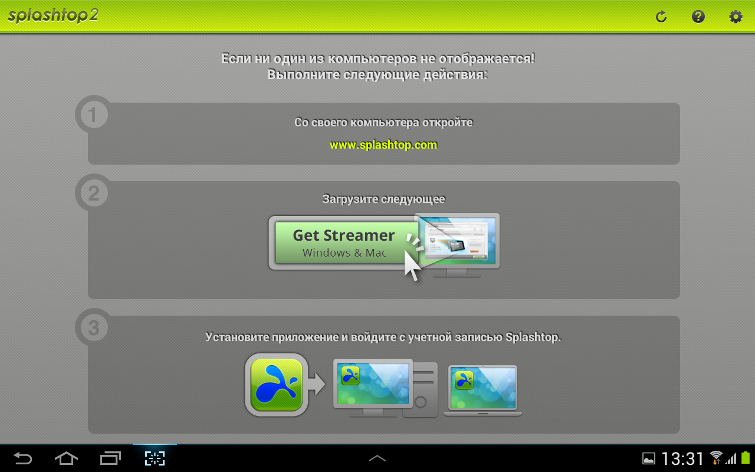The width and height of the screenshot is (755, 472).
Task: Expand the bottom bar up chevron
Action: (377, 458)
